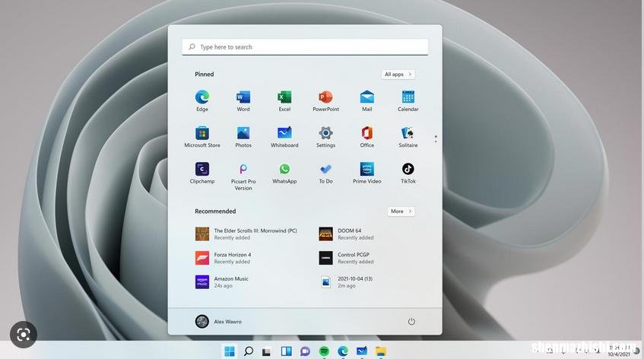Screen dimensions: 644x359
Task: Click the Type here to search field
Action: coord(305,47)
